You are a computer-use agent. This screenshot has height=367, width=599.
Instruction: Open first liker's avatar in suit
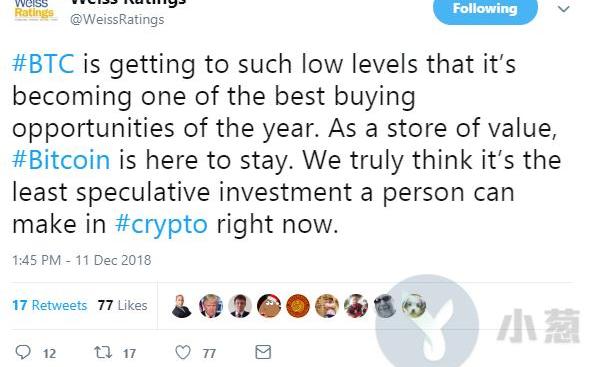coord(181,306)
